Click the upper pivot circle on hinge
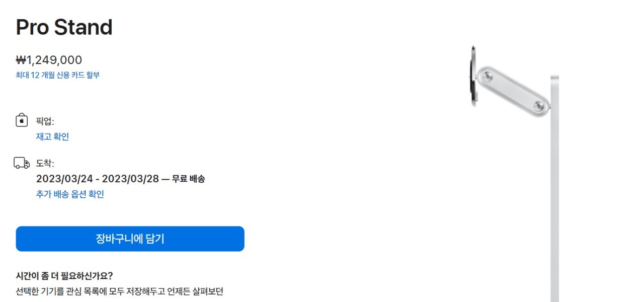Image resolution: width=644 pixels, height=302 pixels. pyautogui.click(x=487, y=77)
